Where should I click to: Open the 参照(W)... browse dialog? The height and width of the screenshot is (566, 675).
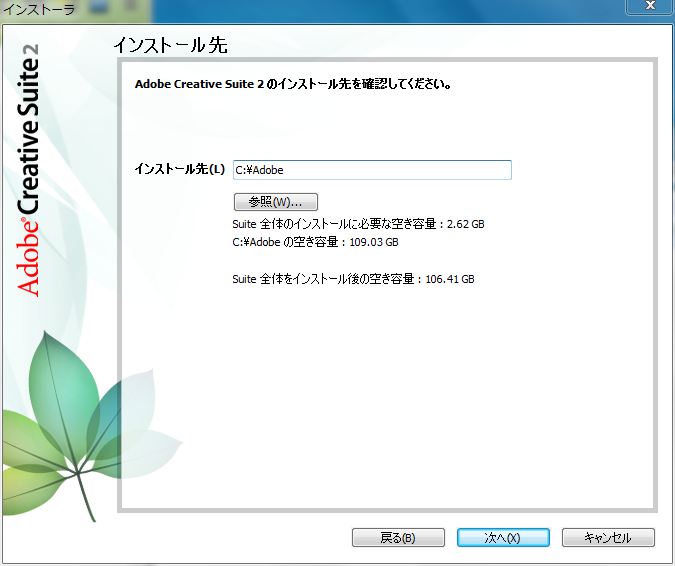coord(276,202)
